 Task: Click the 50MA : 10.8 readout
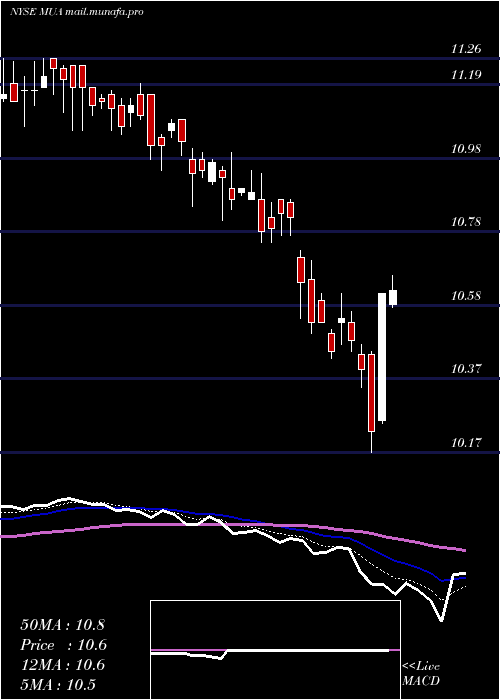[x=62, y=625]
